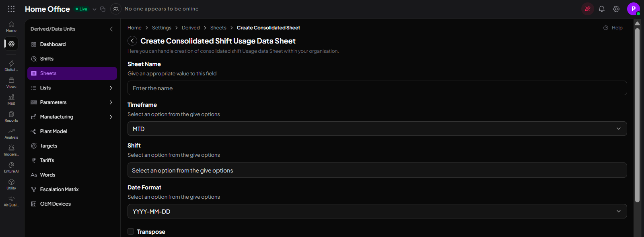Click the copy icon beside Live badge

pyautogui.click(x=103, y=9)
